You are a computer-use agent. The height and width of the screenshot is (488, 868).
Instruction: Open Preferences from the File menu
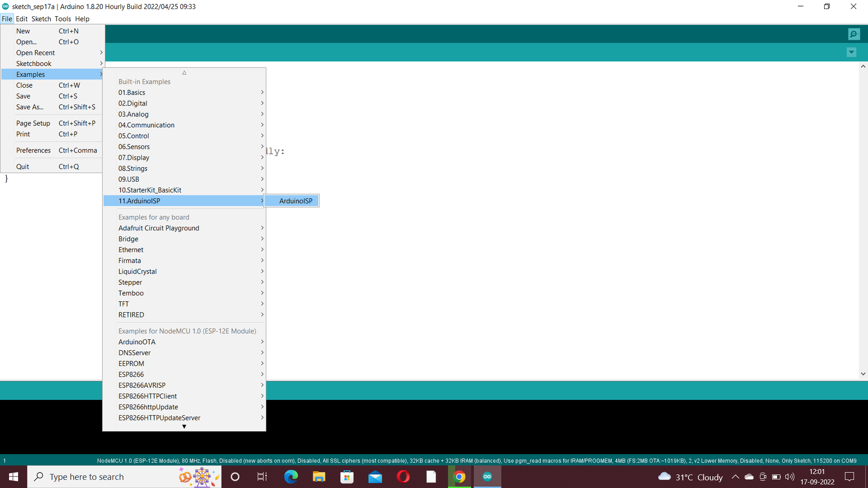[x=52, y=150]
